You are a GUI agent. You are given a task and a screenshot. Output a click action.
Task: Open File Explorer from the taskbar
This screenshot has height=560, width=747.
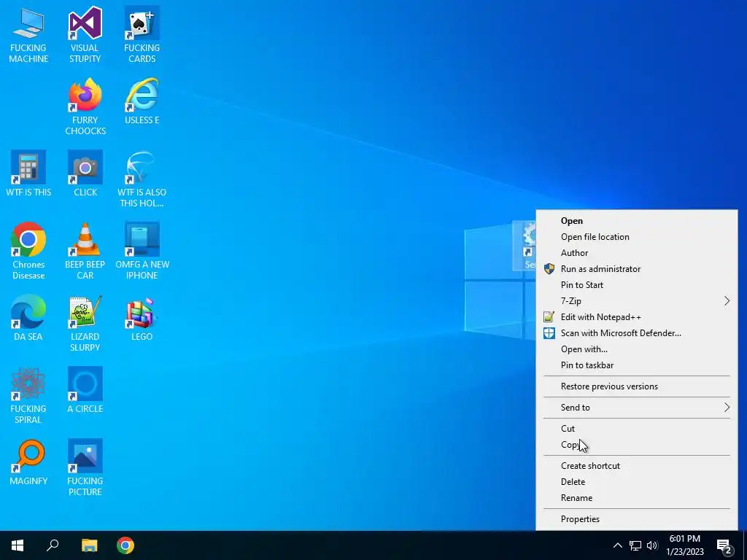pos(89,545)
